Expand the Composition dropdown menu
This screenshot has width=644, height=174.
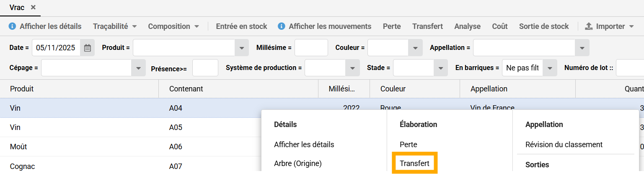point(173,26)
